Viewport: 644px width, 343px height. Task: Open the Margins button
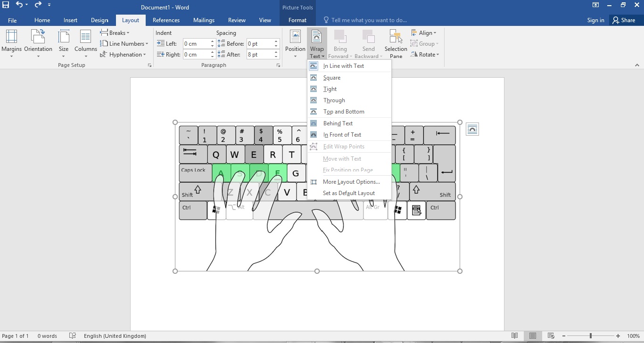(x=11, y=43)
